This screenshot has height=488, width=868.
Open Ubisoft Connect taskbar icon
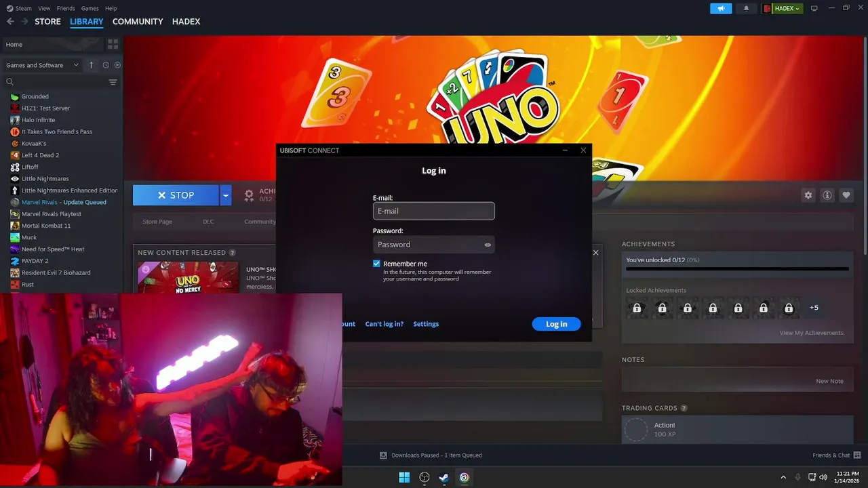tap(464, 477)
